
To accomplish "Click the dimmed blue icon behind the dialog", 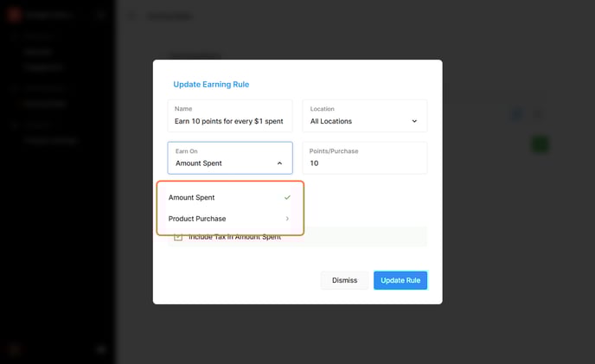I will 517,114.
